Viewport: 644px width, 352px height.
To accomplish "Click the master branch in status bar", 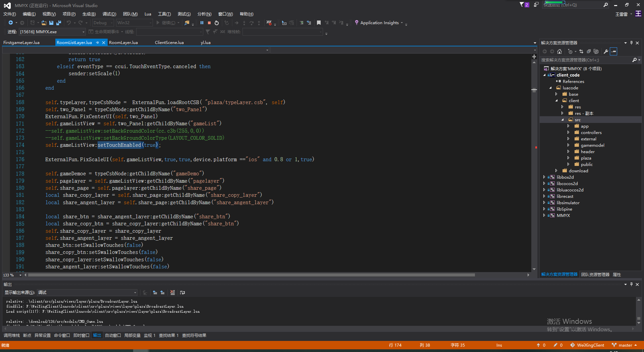I will point(625,345).
